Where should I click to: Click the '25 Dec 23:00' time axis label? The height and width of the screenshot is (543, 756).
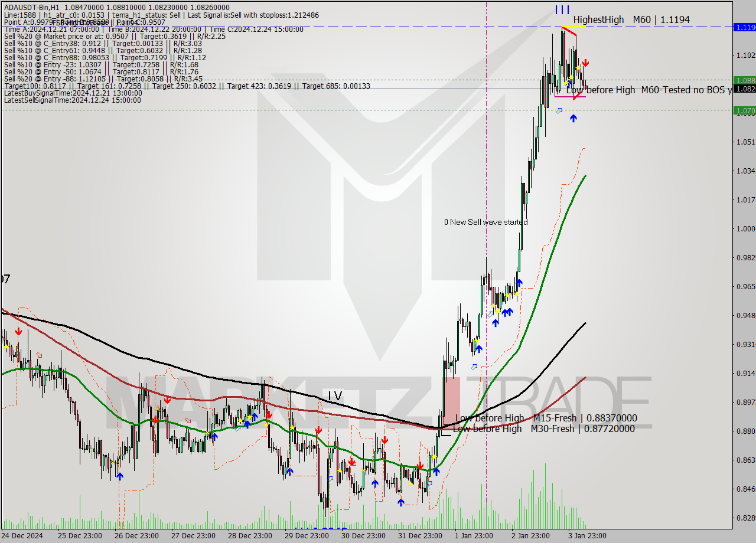pyautogui.click(x=80, y=536)
